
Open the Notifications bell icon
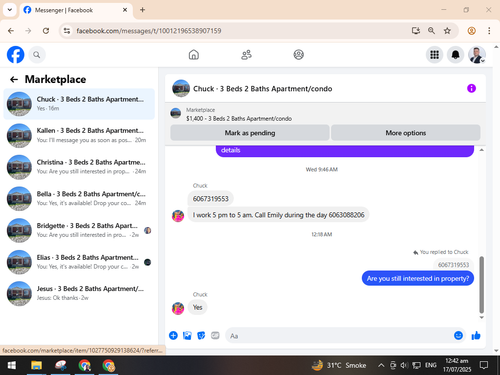[x=455, y=55]
